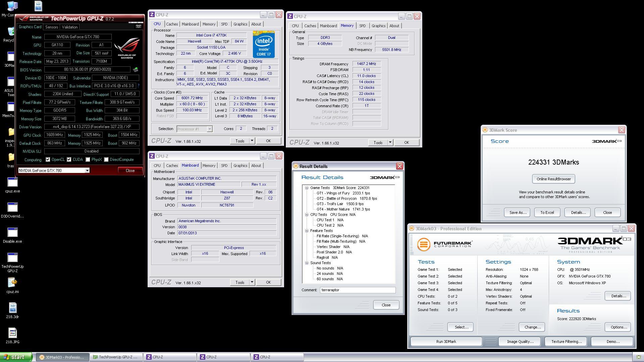Click the Image Quality... button
Screen dimensions: 644x362
tap(520, 342)
